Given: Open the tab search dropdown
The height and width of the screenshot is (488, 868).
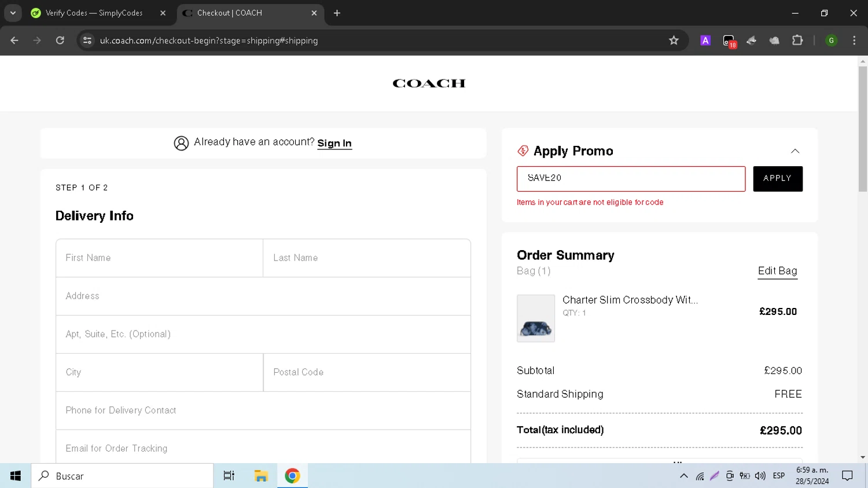Looking at the screenshot, I should click(13, 13).
